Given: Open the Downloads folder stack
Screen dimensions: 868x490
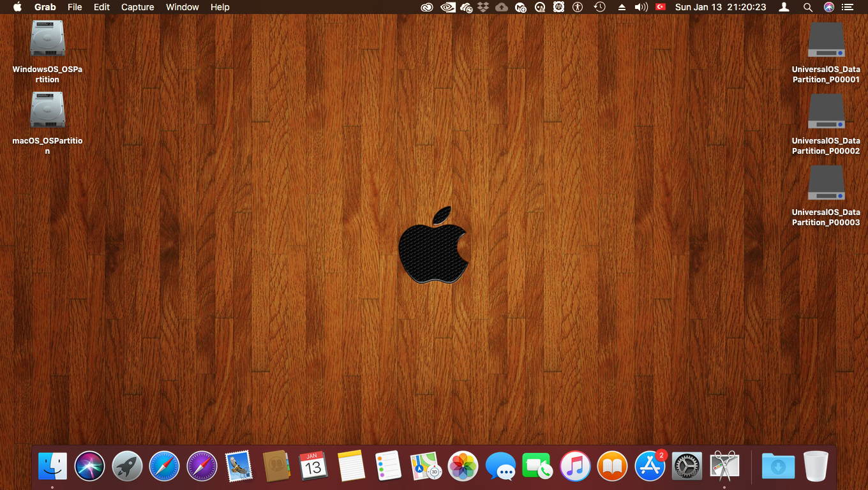Looking at the screenshot, I should click(778, 466).
